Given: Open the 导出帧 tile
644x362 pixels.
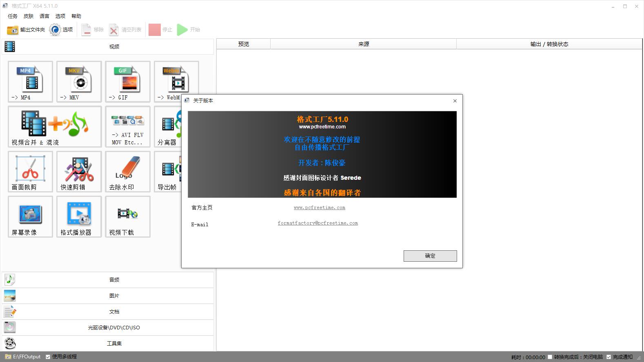Looking at the screenshot, I should tap(168, 171).
